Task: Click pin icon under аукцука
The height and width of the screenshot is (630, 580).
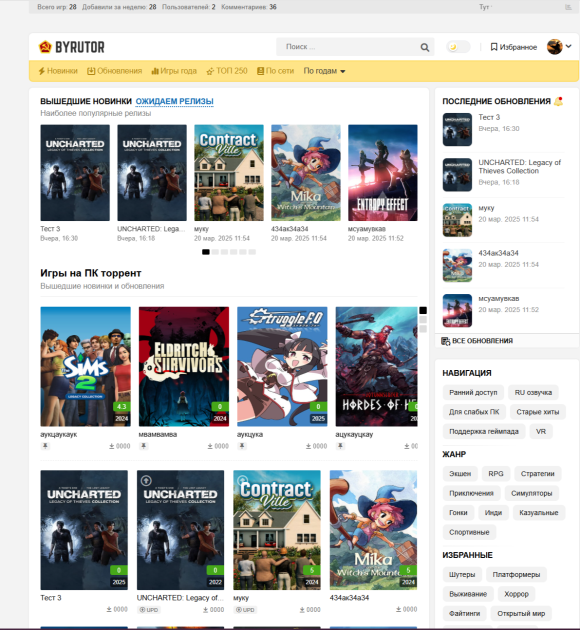Action: point(242,446)
